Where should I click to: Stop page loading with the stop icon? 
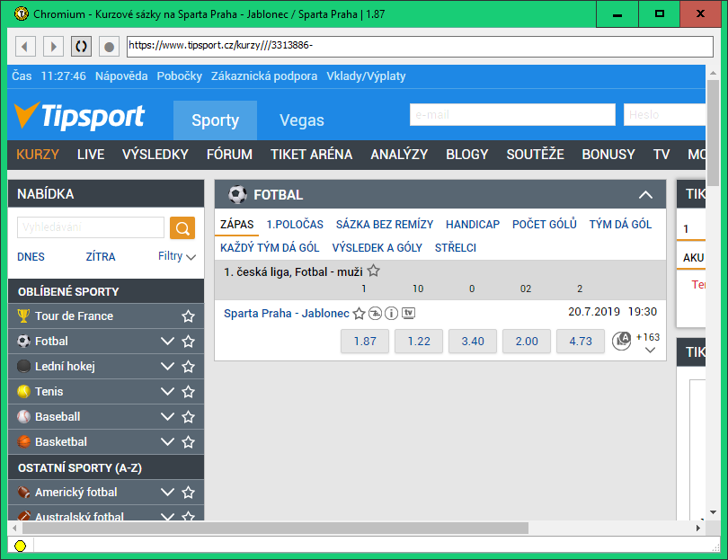click(109, 47)
